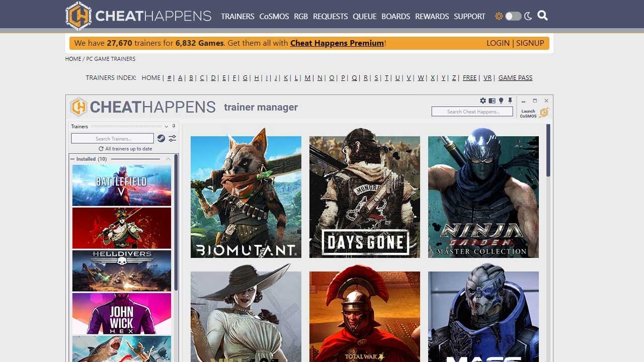Viewport: 644px width, 362px height.
Task: Open trainers index letter M
Action: click(307, 78)
